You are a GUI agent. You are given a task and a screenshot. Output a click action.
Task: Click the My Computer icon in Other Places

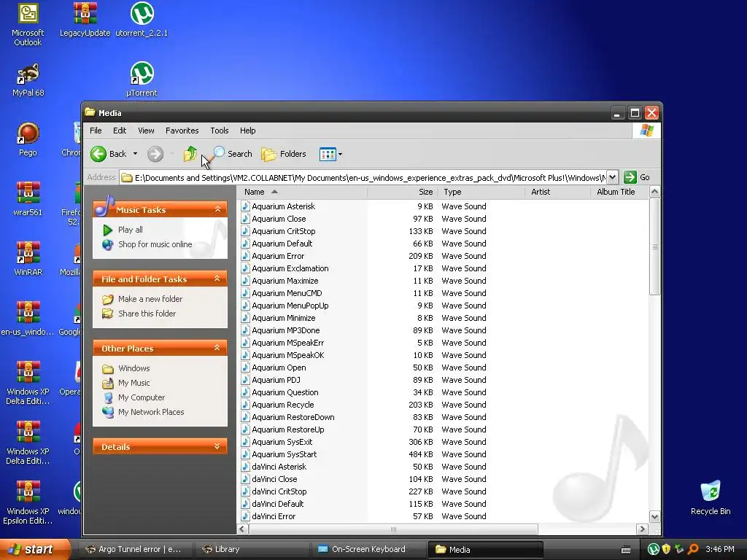[108, 397]
